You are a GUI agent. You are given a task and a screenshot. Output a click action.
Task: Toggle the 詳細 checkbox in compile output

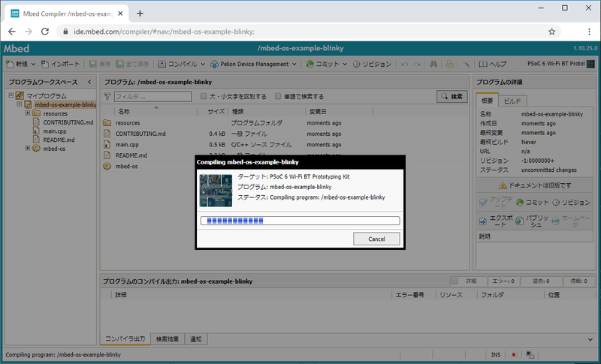point(455,281)
